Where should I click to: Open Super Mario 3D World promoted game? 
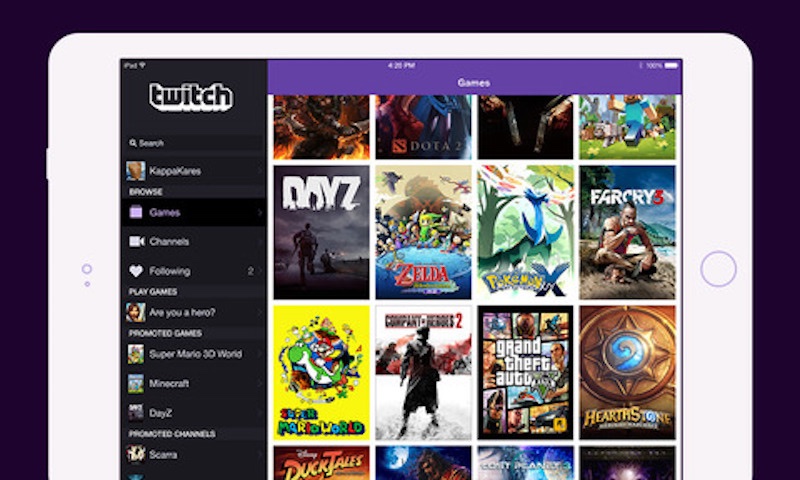tap(194, 354)
